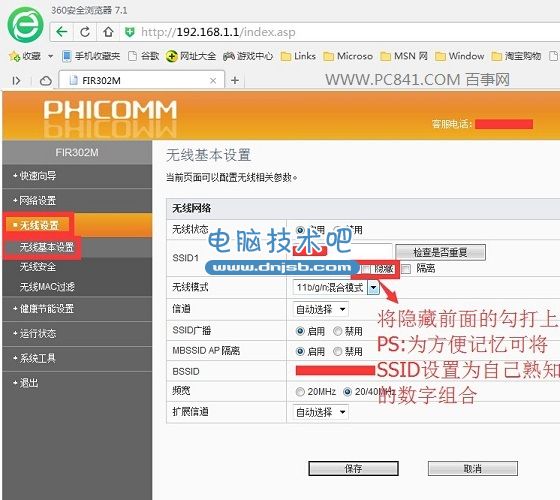560x500 pixels.
Task: Open the Window bookmark folder
Action: (460, 56)
